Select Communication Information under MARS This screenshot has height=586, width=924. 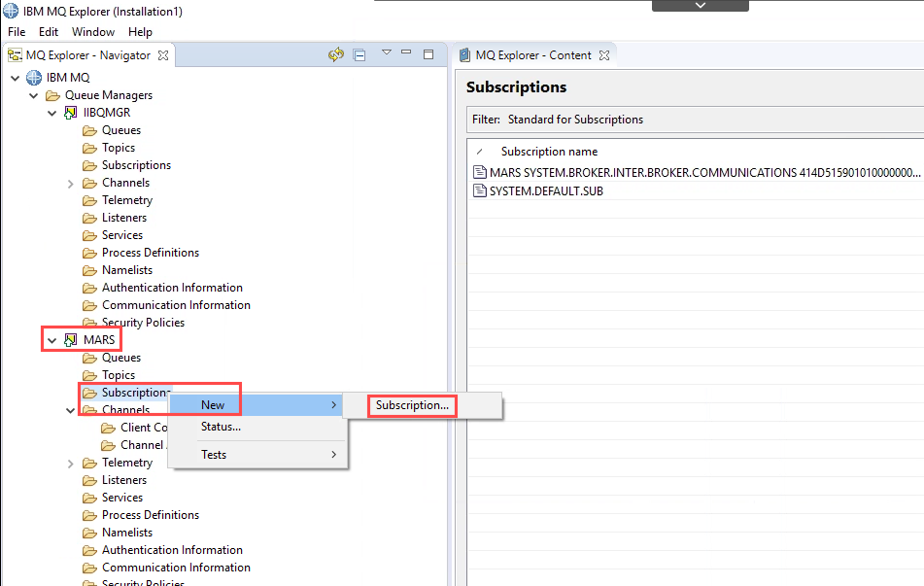click(176, 568)
